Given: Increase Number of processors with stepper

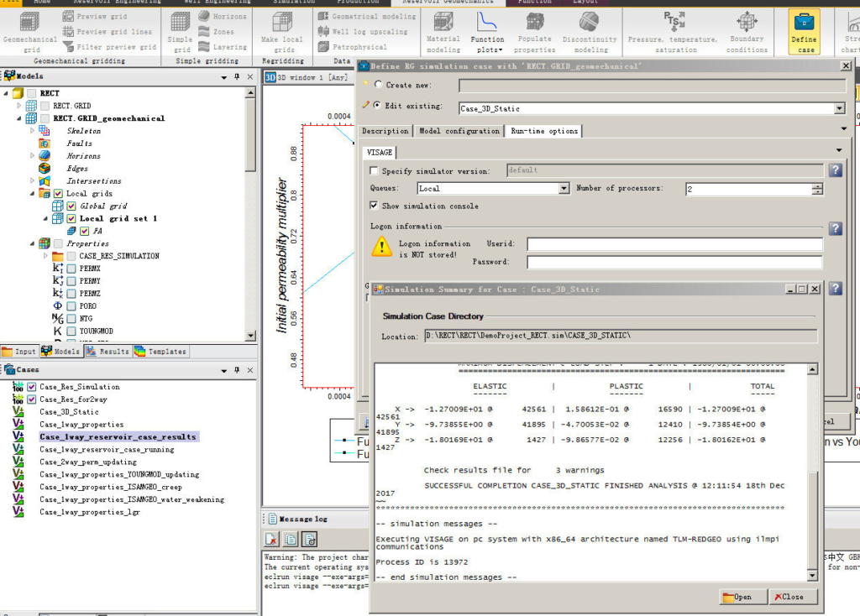Looking at the screenshot, I should tap(817, 184).
